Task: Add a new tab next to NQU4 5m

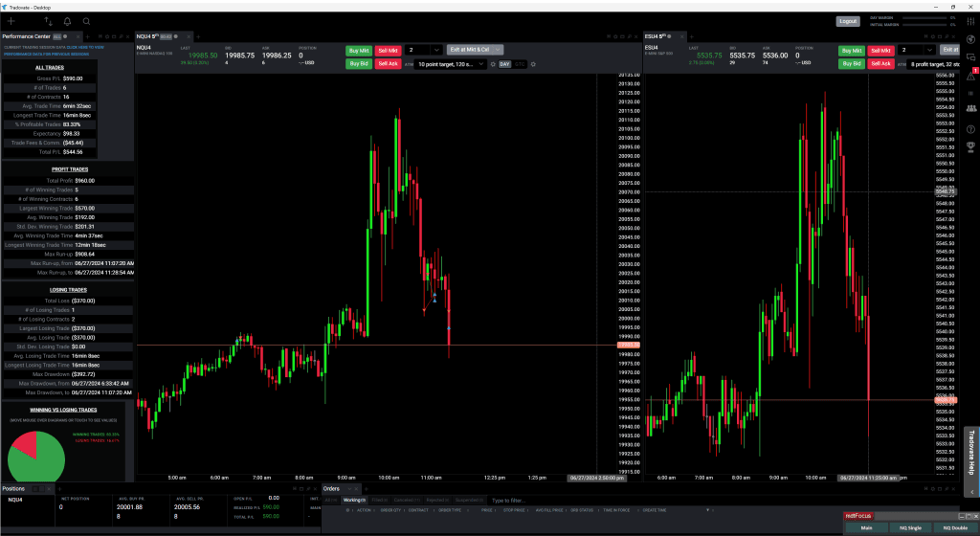Action: click(x=198, y=37)
